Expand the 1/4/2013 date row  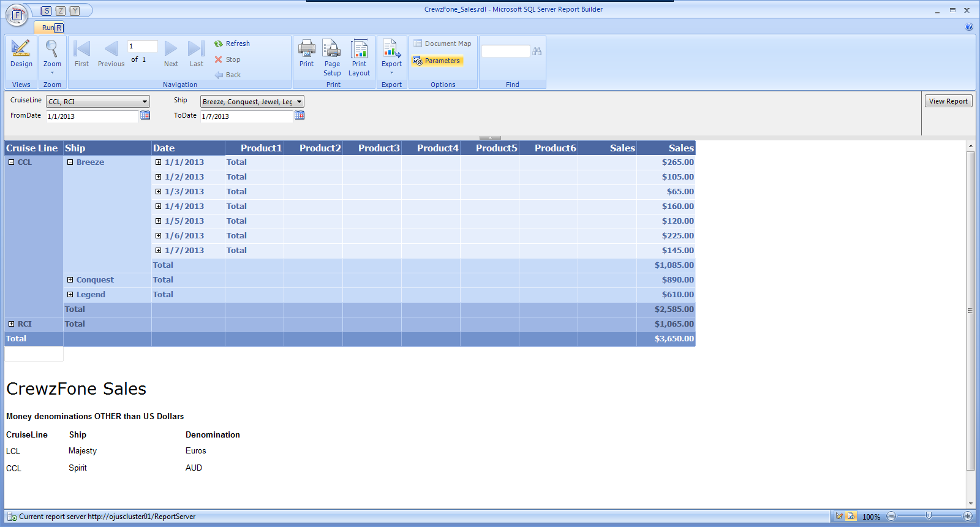[158, 207]
